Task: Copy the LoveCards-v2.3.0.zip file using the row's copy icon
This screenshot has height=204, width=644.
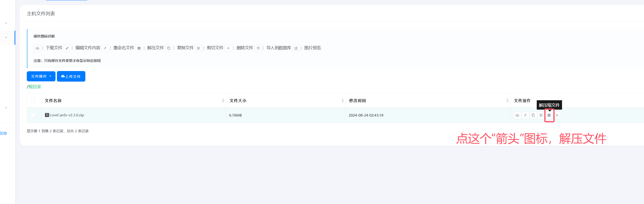Action: click(x=533, y=115)
